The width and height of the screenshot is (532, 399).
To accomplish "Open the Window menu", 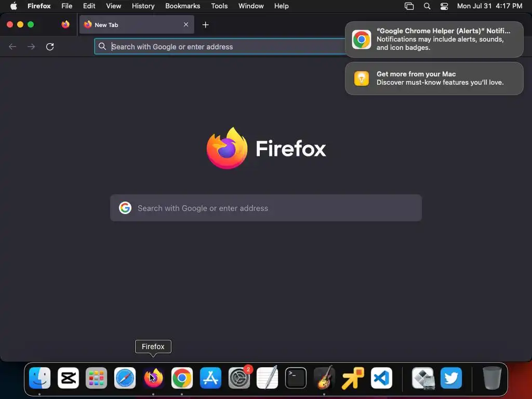I will point(251,6).
